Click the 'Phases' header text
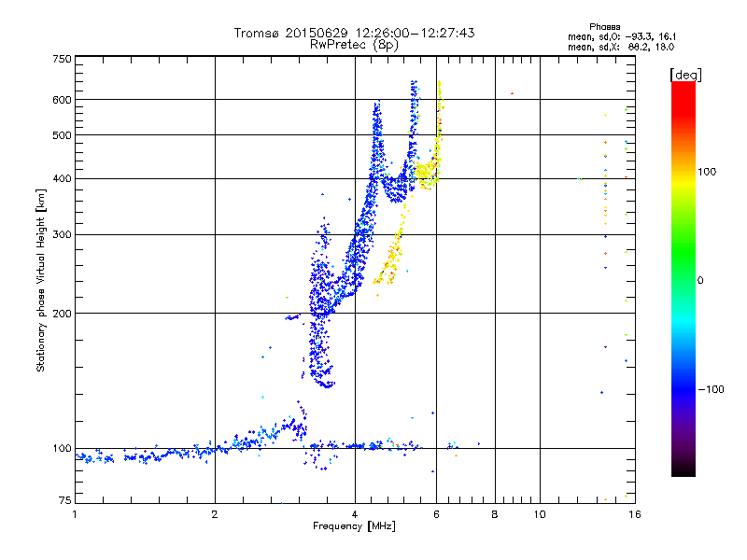Image resolution: width=747 pixels, height=560 pixels. [x=604, y=27]
